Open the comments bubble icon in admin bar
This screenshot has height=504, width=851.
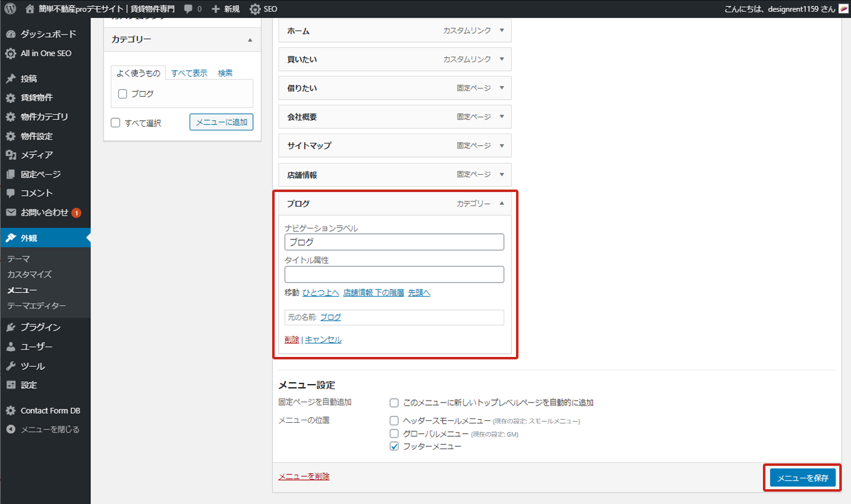pyautogui.click(x=188, y=9)
